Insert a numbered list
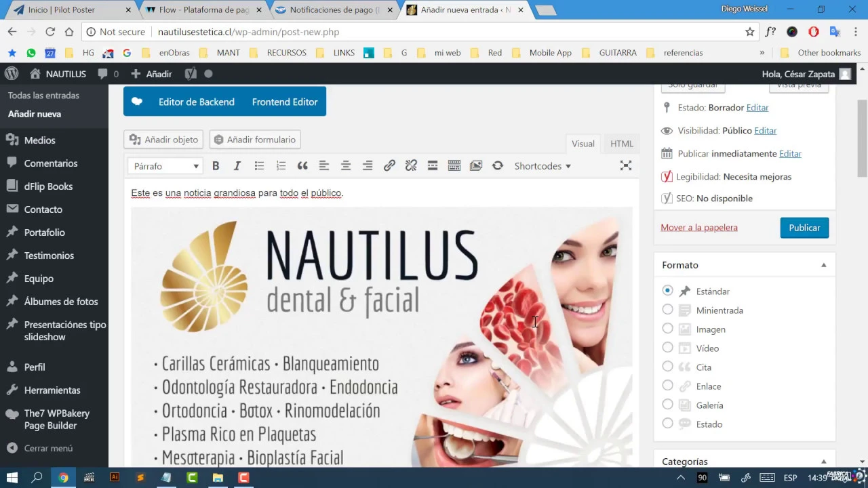This screenshot has height=488, width=868. coord(281,166)
